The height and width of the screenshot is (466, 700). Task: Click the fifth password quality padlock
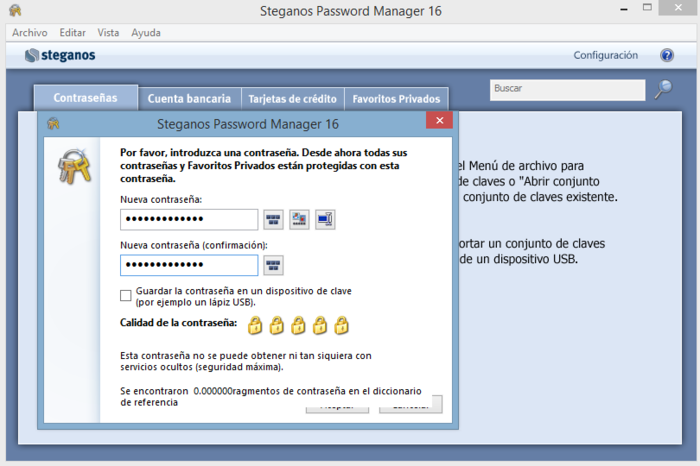click(x=342, y=325)
